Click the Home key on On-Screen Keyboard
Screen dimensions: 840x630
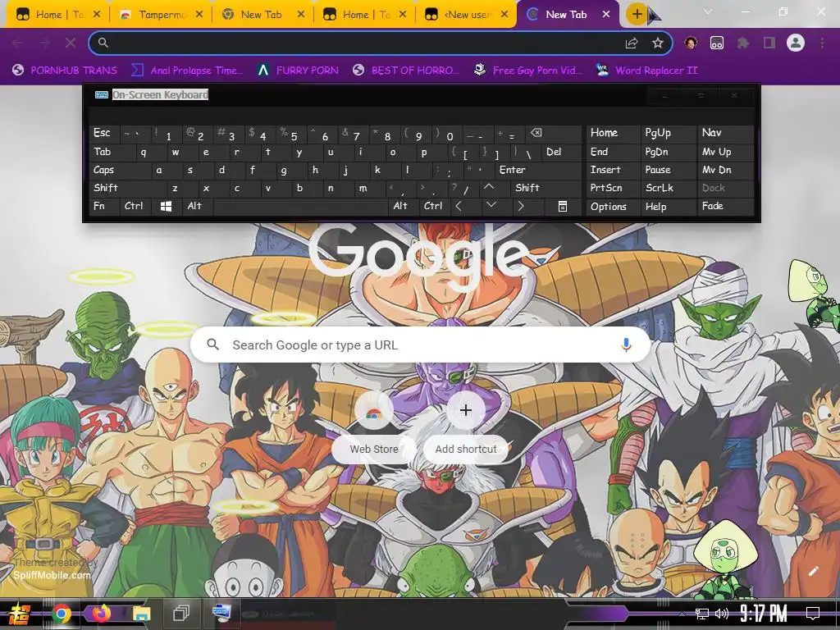pyautogui.click(x=613, y=133)
